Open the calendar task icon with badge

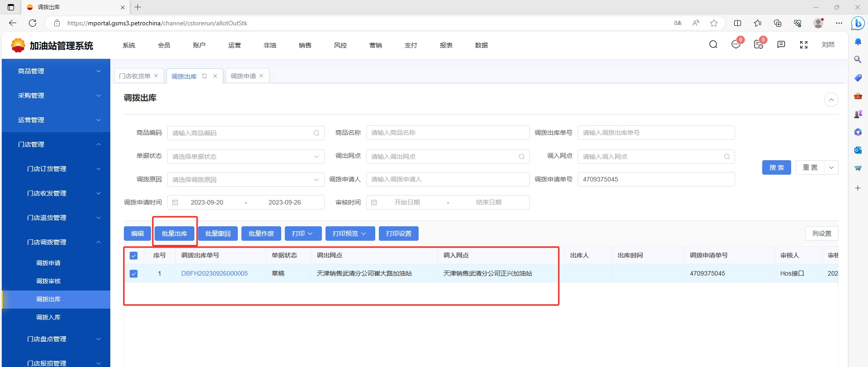(759, 44)
